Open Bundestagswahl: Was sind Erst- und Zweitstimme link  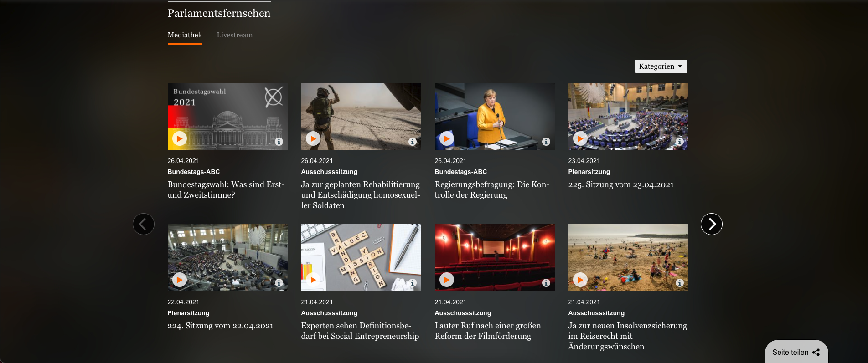pyautogui.click(x=226, y=189)
